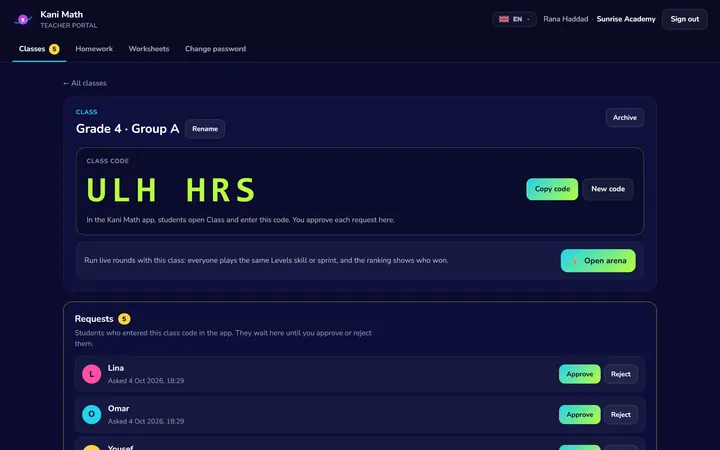Click Omar's cyan O avatar
This screenshot has height=450, width=720.
point(91,415)
